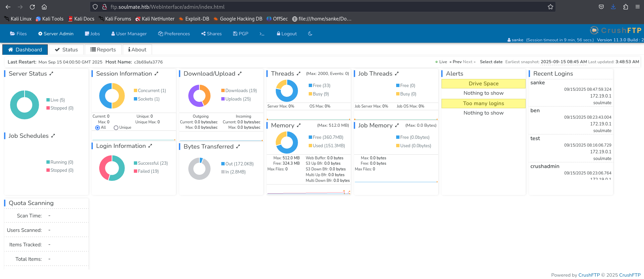
Task: Click the browser home icon
Action: [x=44, y=7]
